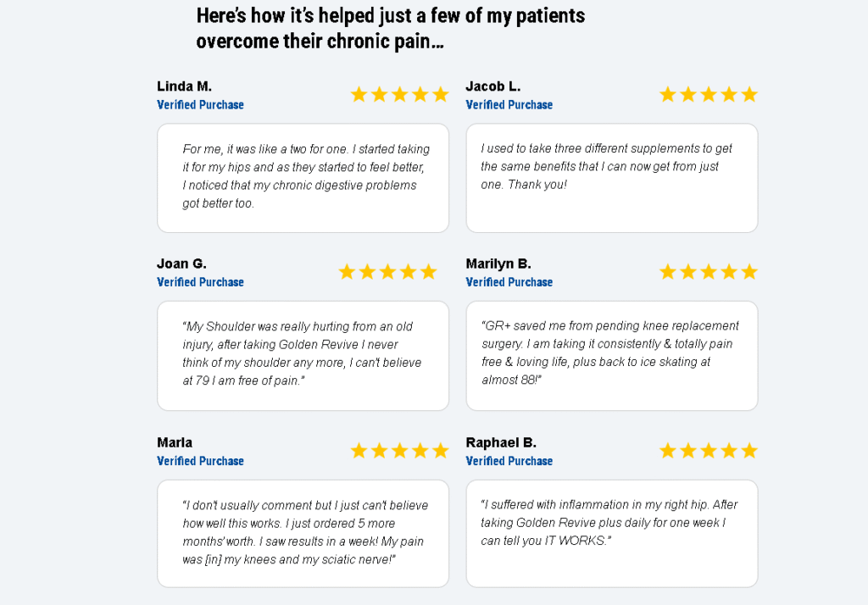Select Linda M.'s digestive problems review card
The width and height of the screenshot is (868, 605).
pyautogui.click(x=303, y=178)
